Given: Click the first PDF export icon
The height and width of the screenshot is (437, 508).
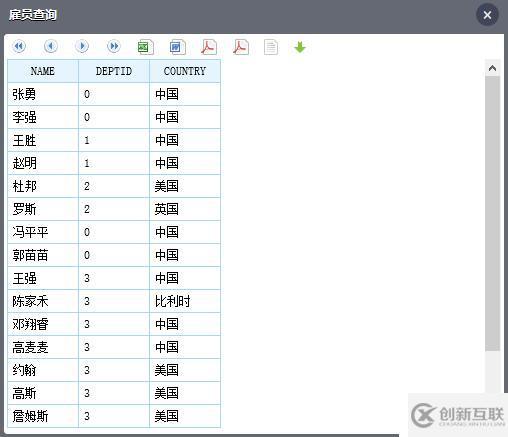Looking at the screenshot, I should (x=209, y=47).
